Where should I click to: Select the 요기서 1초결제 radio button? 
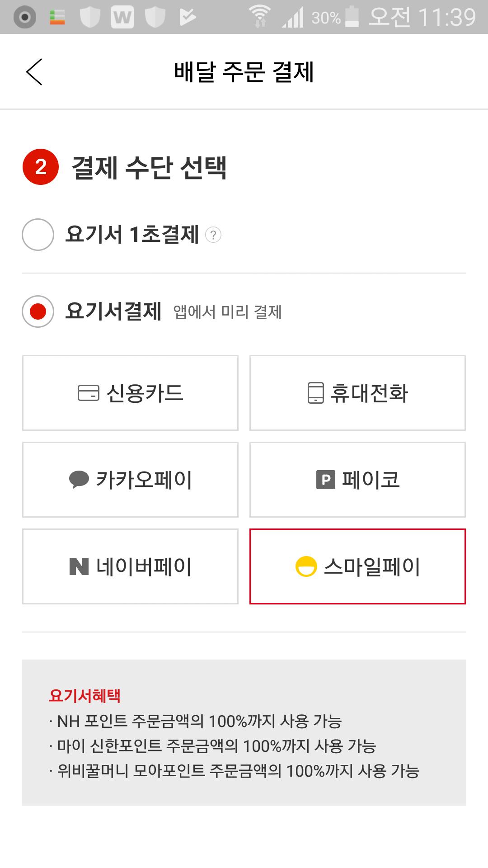click(x=38, y=235)
